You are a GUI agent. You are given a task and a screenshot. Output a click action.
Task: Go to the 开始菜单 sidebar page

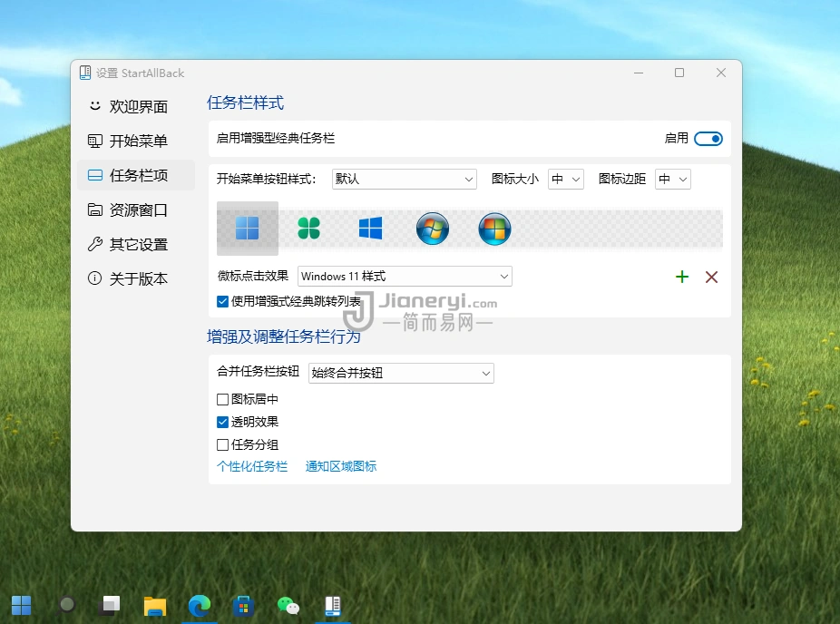[x=136, y=141]
